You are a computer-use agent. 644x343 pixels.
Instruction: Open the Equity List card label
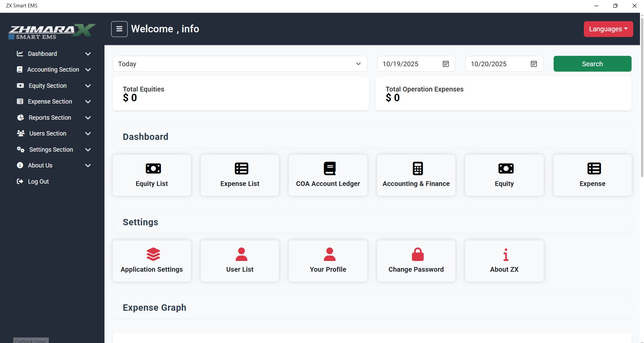(x=152, y=184)
